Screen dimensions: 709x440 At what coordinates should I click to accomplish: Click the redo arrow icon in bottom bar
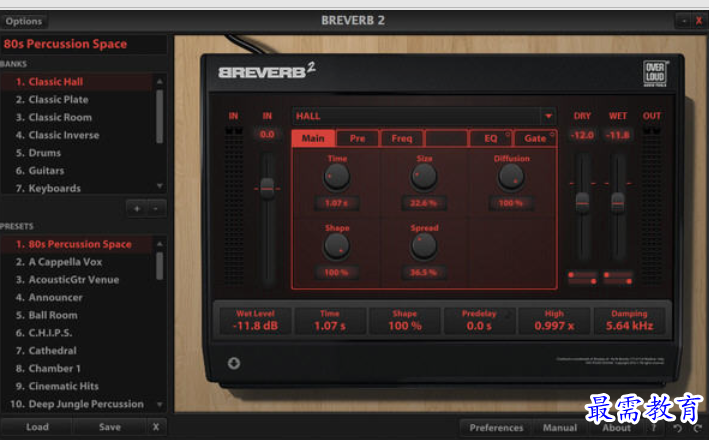pyautogui.click(x=698, y=428)
